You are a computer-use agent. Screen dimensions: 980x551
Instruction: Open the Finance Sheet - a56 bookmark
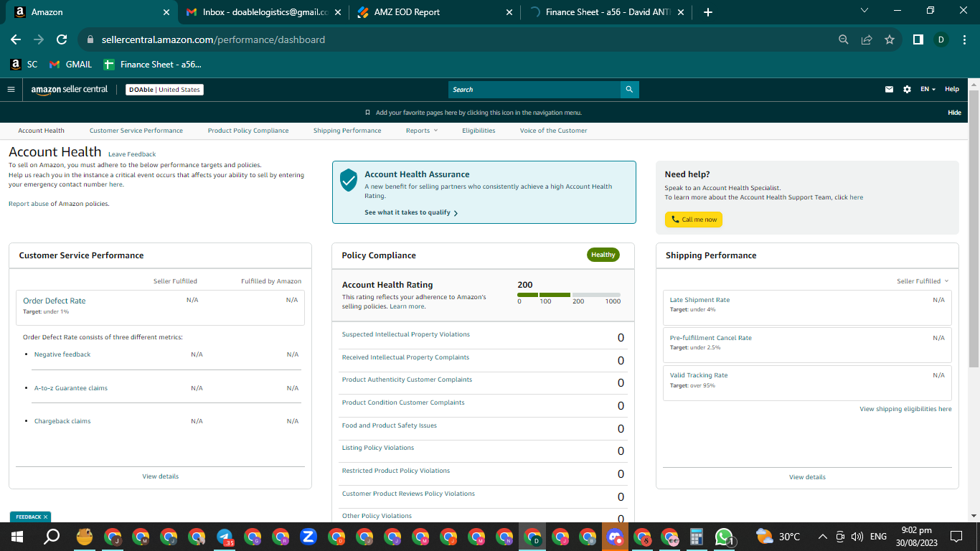coord(153,65)
